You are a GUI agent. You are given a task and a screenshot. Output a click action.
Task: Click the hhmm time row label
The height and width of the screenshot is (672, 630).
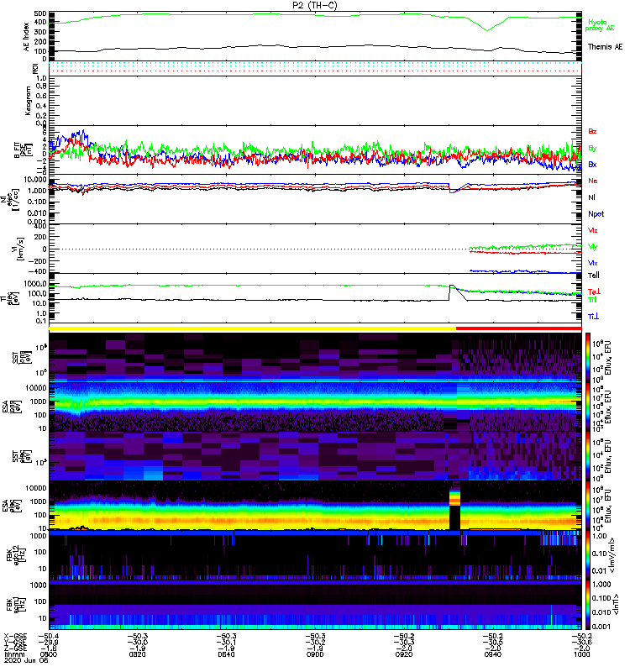pyautogui.click(x=14, y=654)
